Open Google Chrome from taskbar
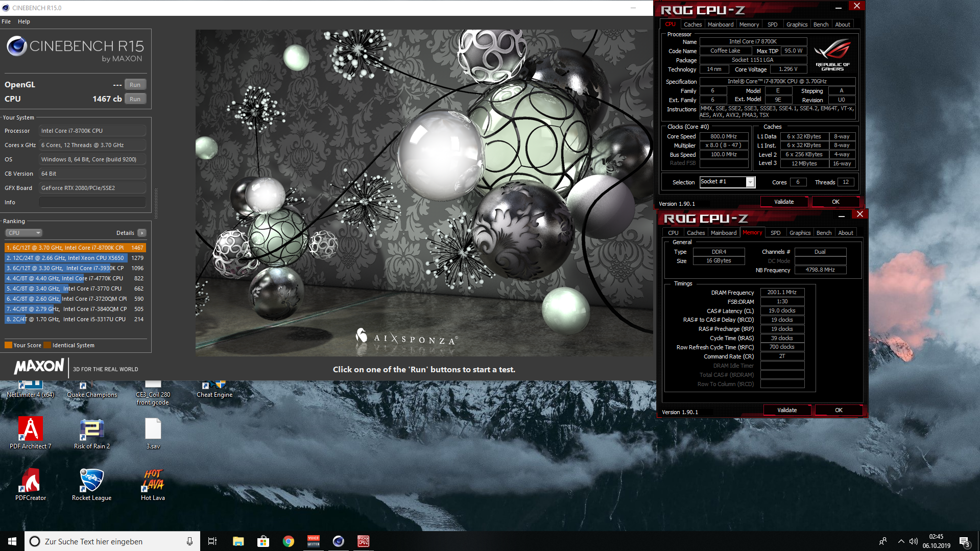Viewport: 980px width, 551px height. [289, 541]
